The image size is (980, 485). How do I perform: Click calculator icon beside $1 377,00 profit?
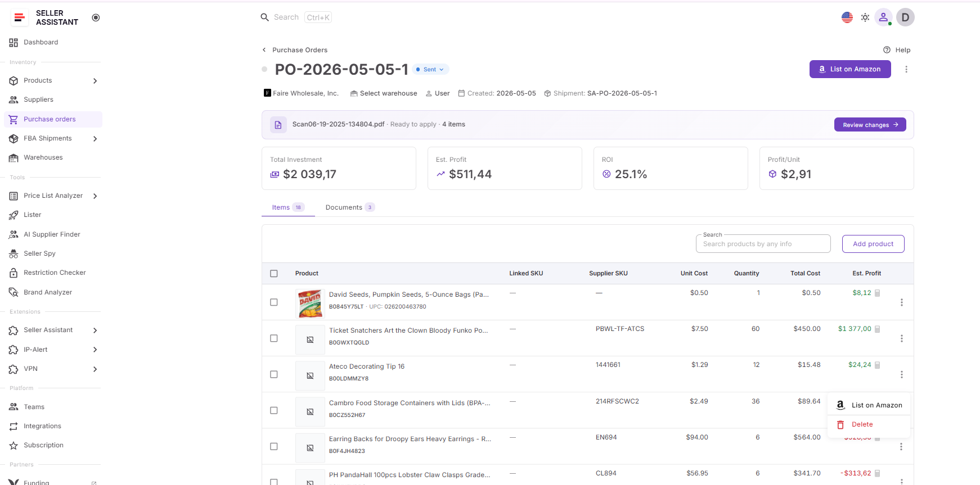(878, 329)
